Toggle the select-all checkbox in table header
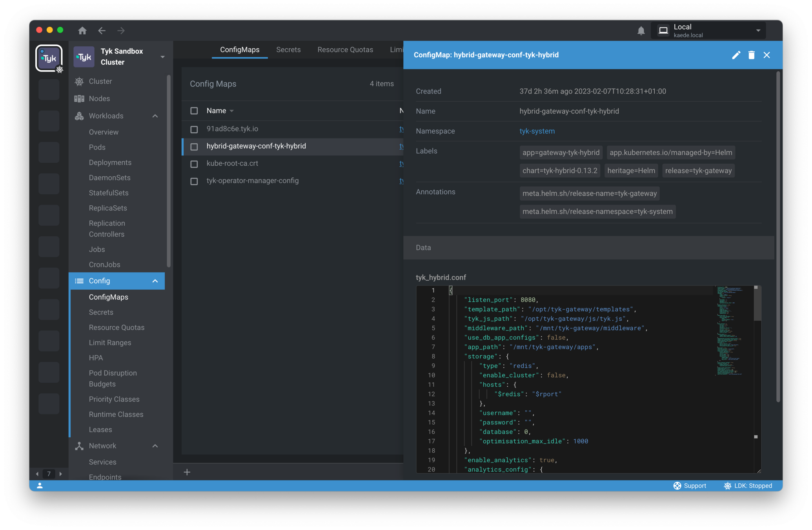This screenshot has height=530, width=812. [194, 111]
